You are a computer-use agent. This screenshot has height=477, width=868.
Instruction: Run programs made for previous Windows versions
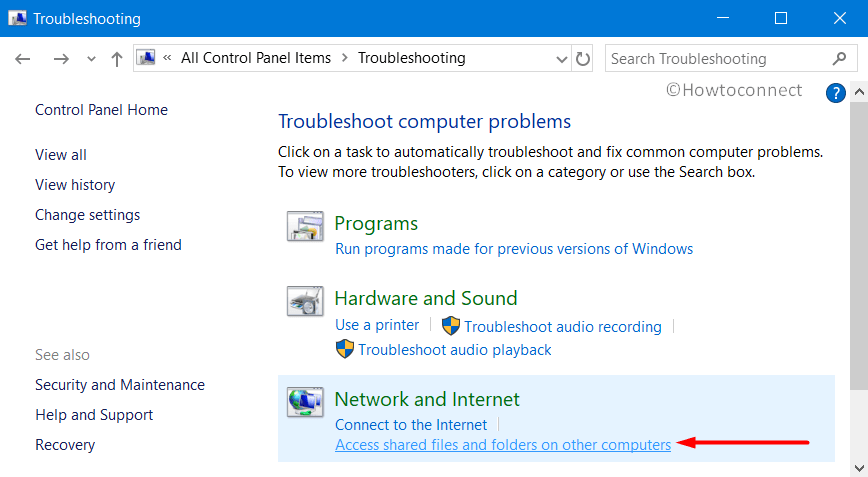point(514,249)
